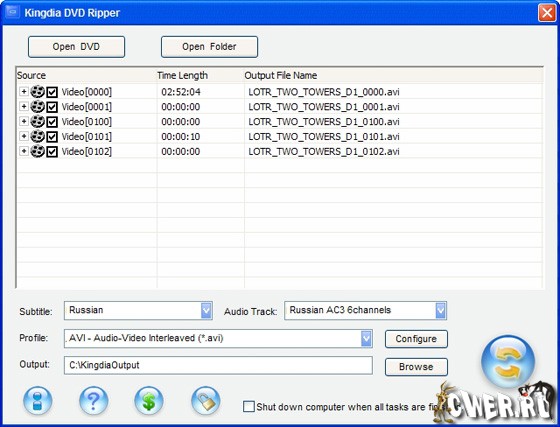This screenshot has height=427, width=560.
Task: Click time length 00:00:10
Action: pos(181,137)
